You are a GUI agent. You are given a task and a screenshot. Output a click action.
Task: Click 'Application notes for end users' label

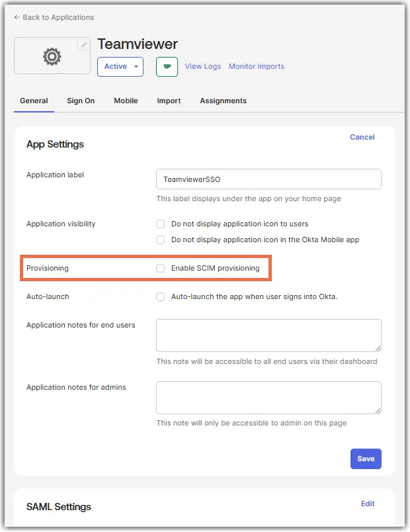[81, 325]
